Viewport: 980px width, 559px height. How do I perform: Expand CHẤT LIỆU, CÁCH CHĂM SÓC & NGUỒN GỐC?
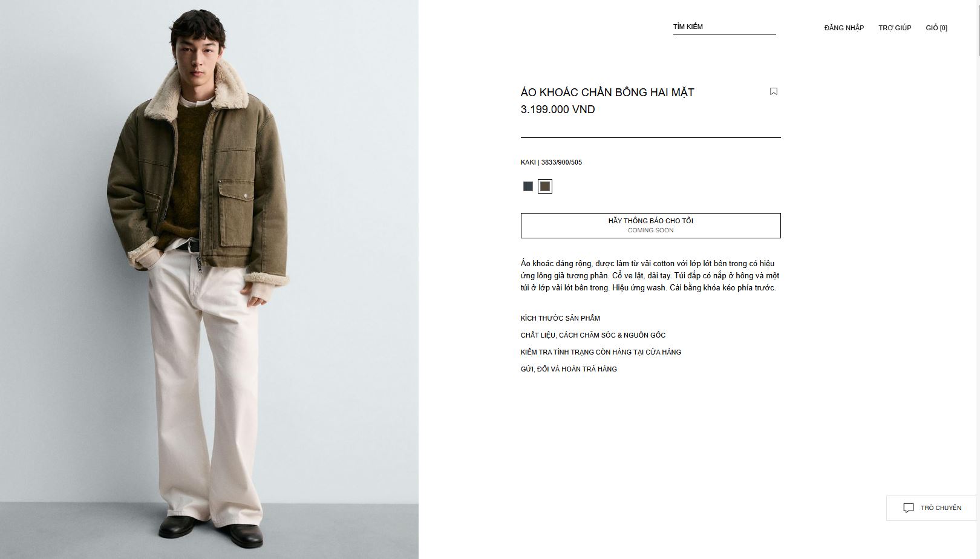click(x=593, y=335)
